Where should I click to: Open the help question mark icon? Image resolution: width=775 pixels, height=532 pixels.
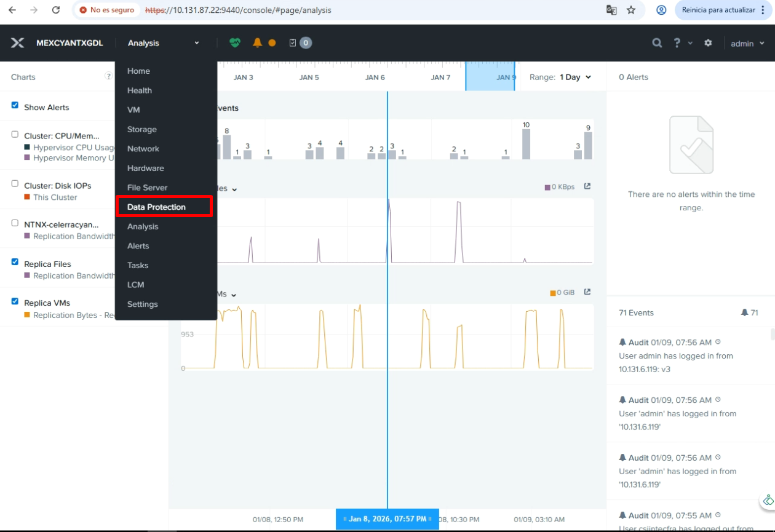[x=677, y=43]
